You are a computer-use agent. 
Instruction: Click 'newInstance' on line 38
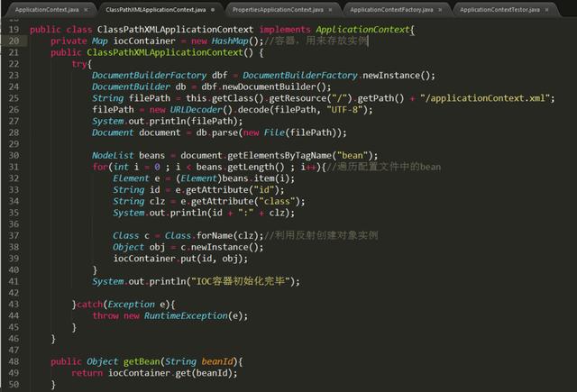click(220, 247)
